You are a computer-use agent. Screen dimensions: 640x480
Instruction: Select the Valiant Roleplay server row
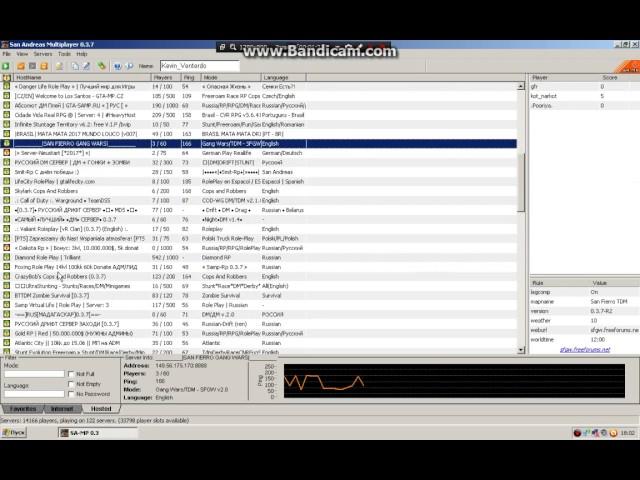click(259, 229)
